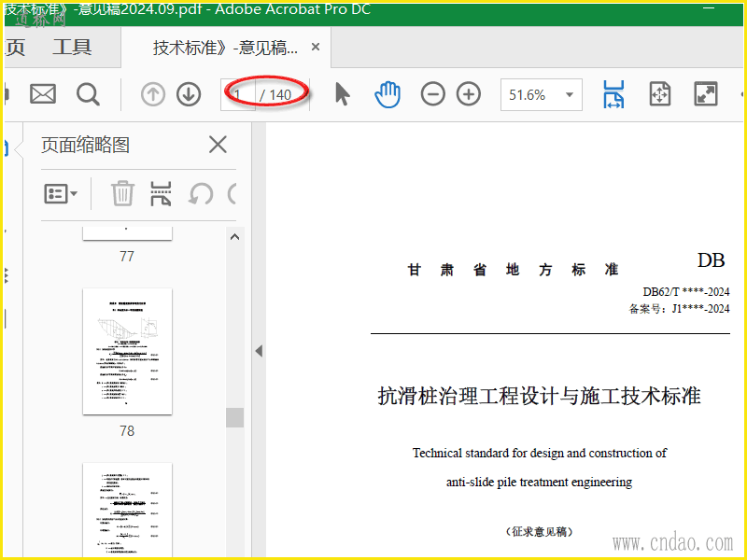Image resolution: width=747 pixels, height=560 pixels.
Task: Activate the hand pan tool
Action: pyautogui.click(x=388, y=94)
